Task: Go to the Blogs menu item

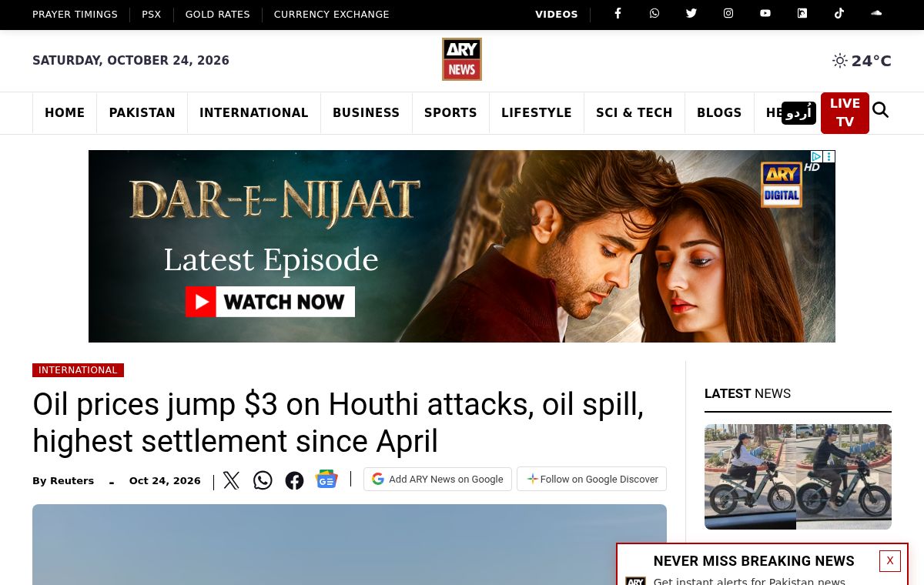Action: tap(719, 113)
